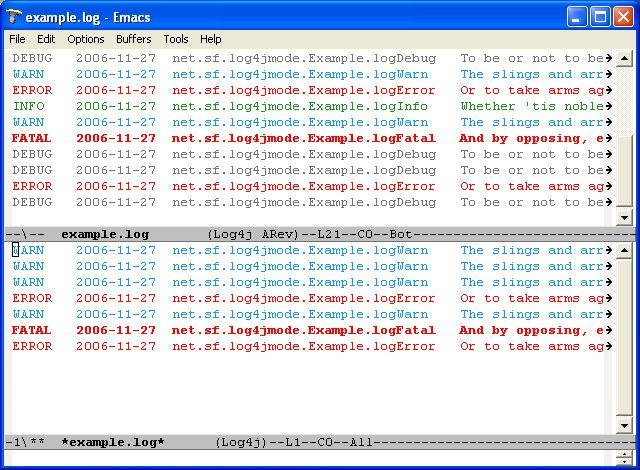Click lower pane scrollbar down arrow

(624, 426)
